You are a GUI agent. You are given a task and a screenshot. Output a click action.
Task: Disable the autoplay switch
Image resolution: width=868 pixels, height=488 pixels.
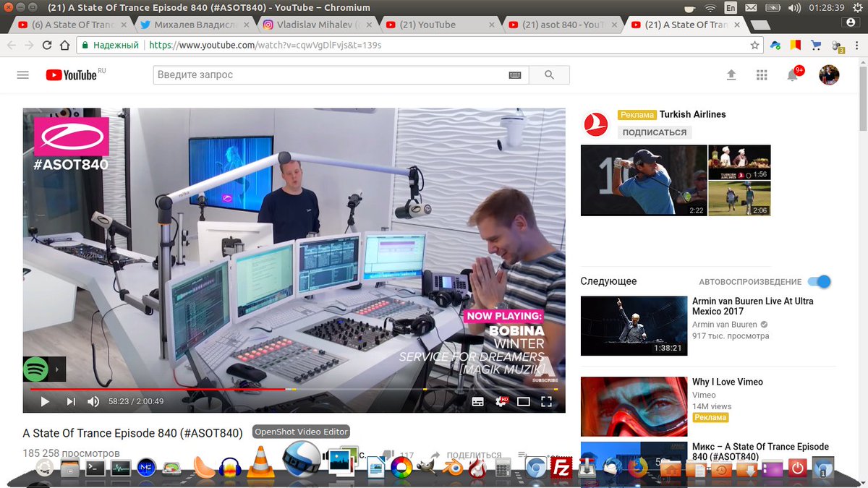click(820, 281)
